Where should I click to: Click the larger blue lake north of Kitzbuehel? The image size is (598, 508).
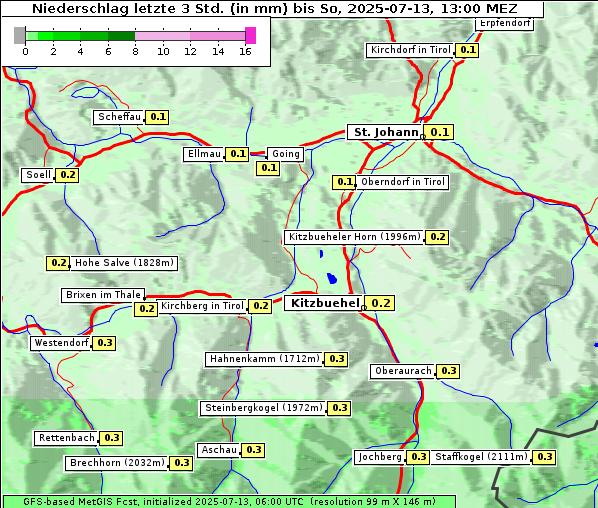[x=332, y=279]
